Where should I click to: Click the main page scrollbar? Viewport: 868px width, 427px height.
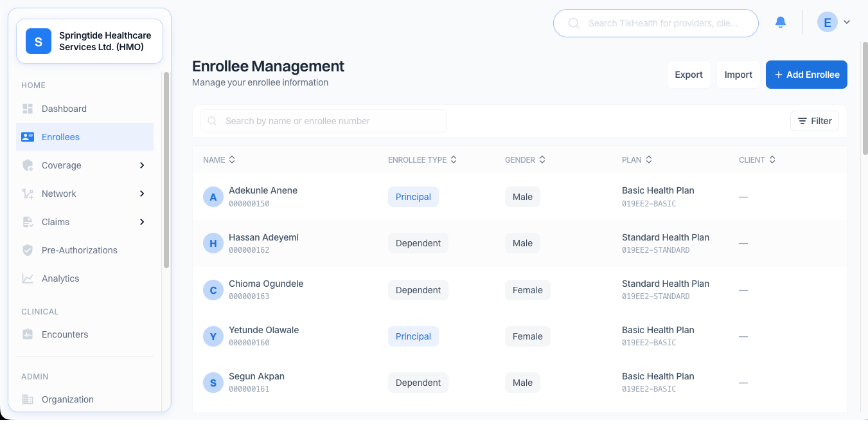tap(865, 98)
